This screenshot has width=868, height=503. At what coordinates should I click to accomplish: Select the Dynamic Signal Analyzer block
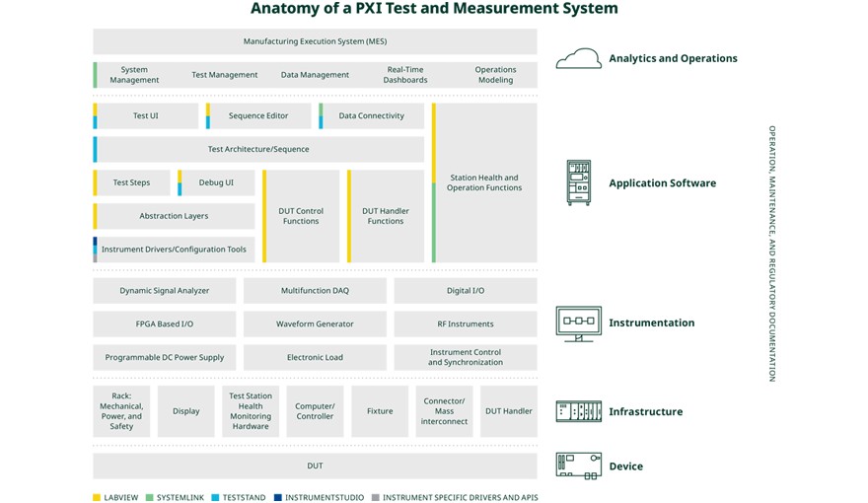165,291
